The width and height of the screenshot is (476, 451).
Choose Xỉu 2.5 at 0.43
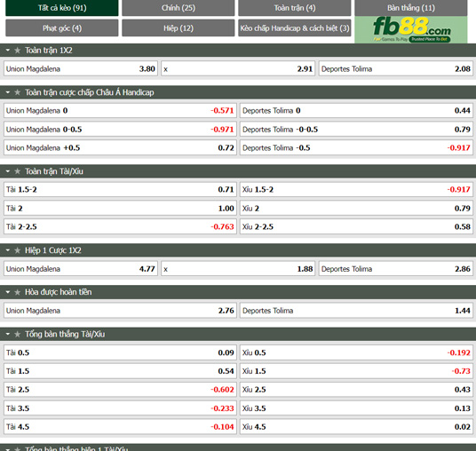(356, 390)
